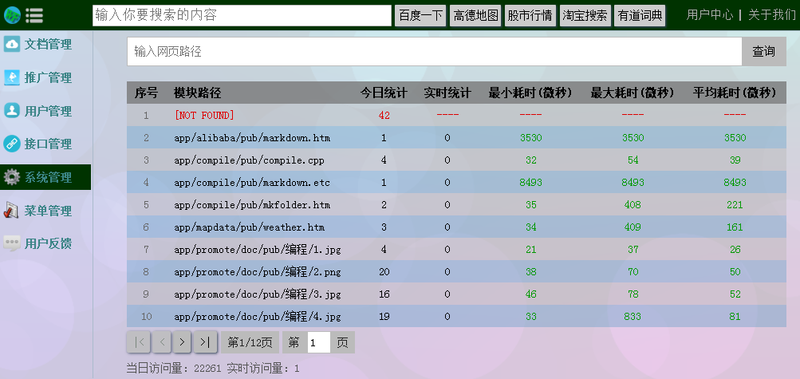The width and height of the screenshot is (800, 379).
Task: Focus the top search content field
Action: click(x=242, y=16)
